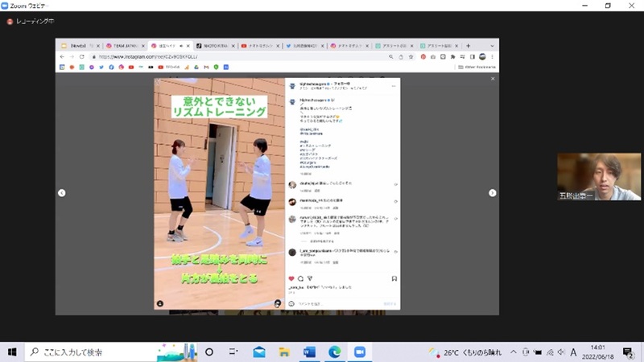Open a new browser tab

[469, 46]
